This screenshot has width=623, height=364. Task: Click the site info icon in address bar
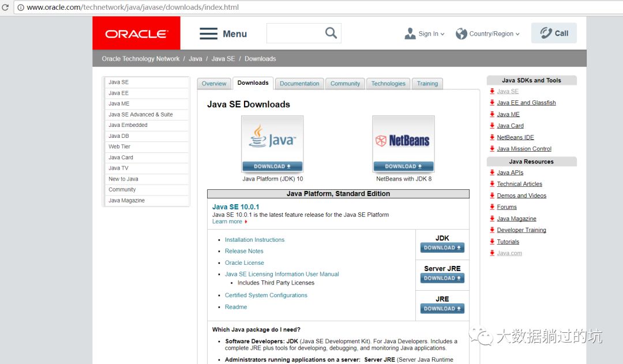[x=21, y=7]
